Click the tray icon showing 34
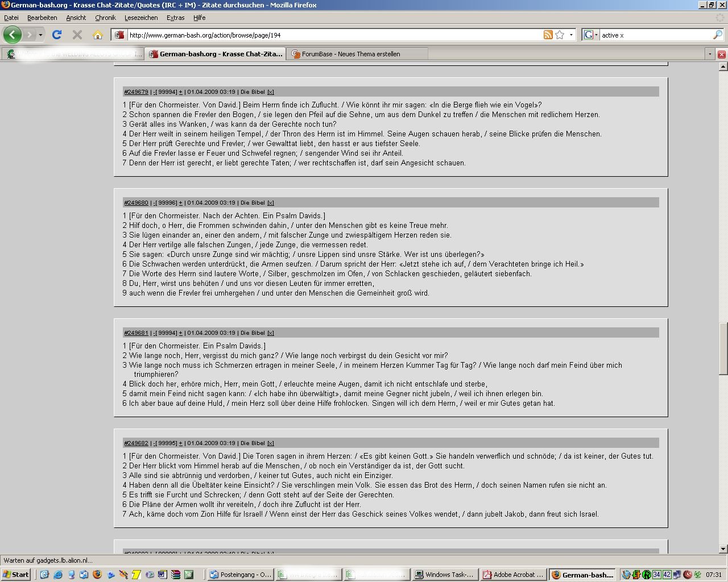 pos(656,575)
